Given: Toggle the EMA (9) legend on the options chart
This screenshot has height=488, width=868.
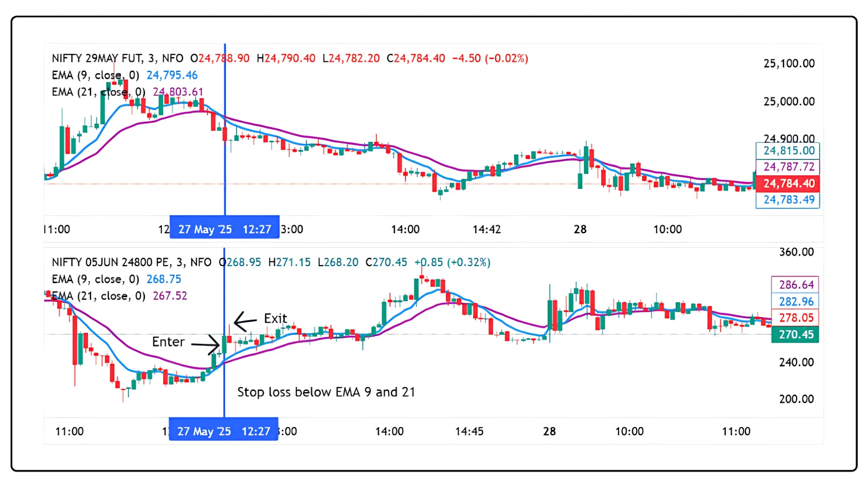Looking at the screenshot, I should click(x=95, y=279).
